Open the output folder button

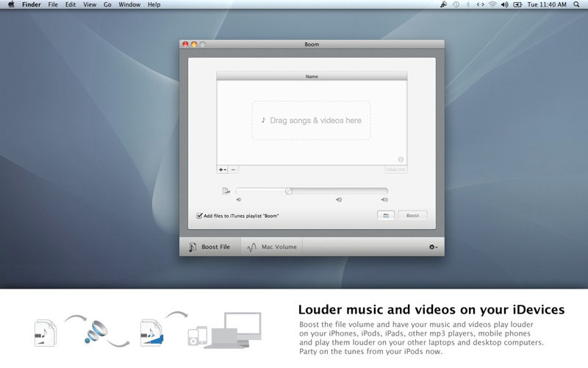[x=386, y=216]
